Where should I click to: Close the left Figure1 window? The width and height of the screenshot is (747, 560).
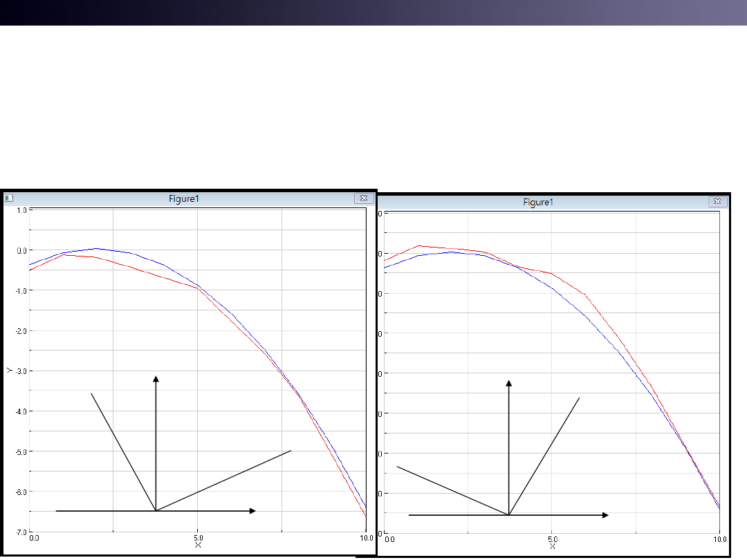(x=364, y=198)
